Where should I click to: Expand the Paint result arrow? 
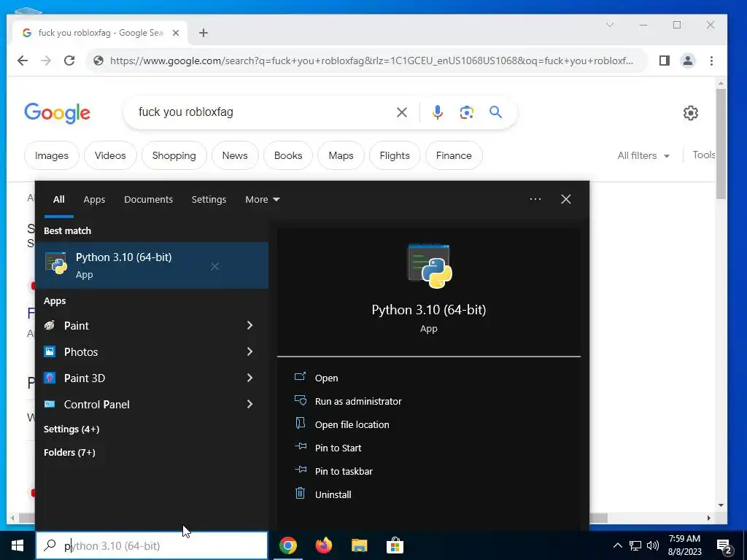249,325
